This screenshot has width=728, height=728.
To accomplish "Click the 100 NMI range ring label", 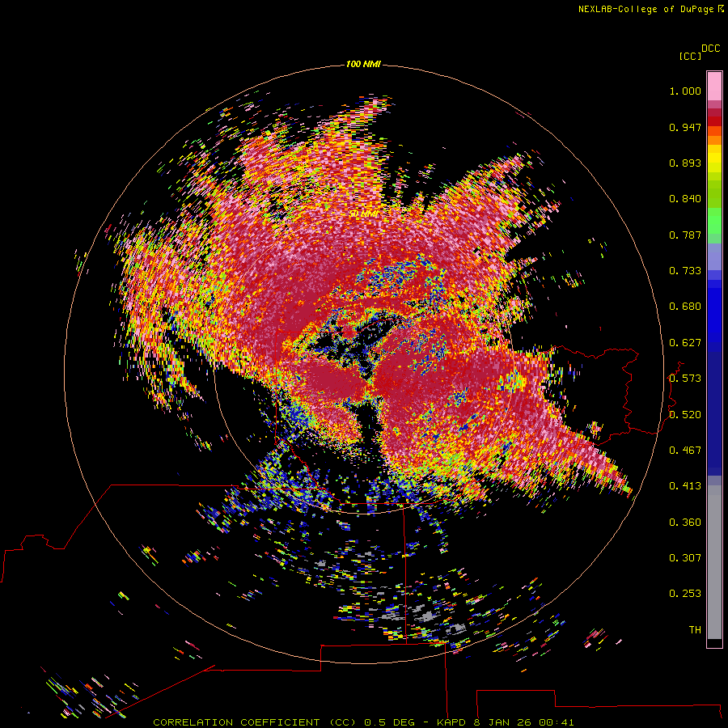I will (x=363, y=64).
